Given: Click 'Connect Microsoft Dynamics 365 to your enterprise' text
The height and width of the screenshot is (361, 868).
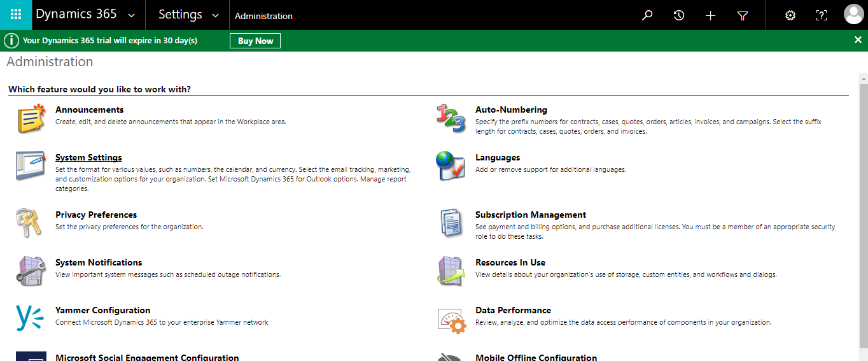Looking at the screenshot, I should pyautogui.click(x=162, y=322).
